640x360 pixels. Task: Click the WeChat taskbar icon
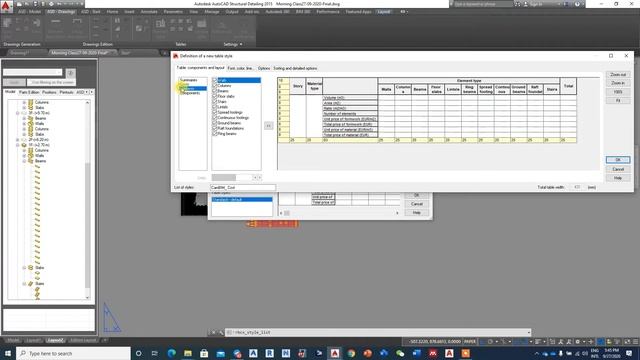tap(400, 353)
